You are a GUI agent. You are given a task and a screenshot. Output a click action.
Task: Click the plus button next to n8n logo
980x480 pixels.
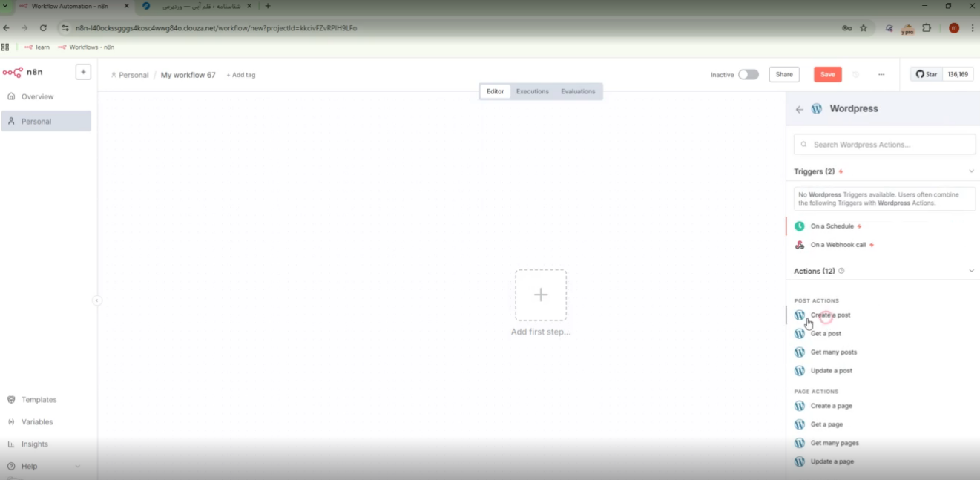click(83, 73)
